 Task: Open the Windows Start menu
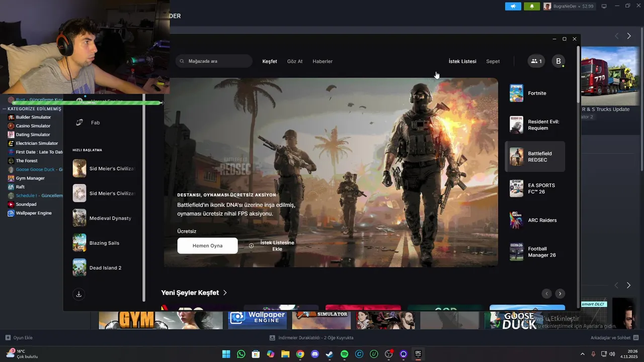[x=226, y=354]
